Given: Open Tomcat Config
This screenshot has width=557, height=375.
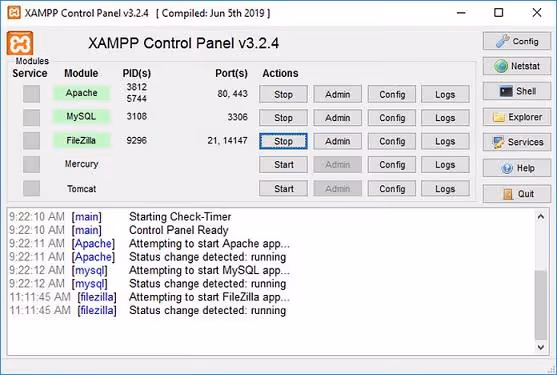Looking at the screenshot, I should click(392, 188).
